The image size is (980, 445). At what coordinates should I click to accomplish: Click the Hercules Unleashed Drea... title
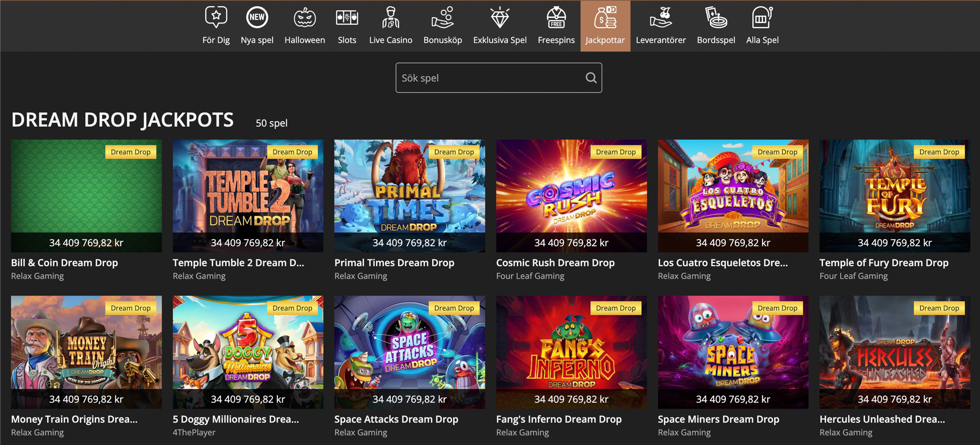(x=882, y=419)
